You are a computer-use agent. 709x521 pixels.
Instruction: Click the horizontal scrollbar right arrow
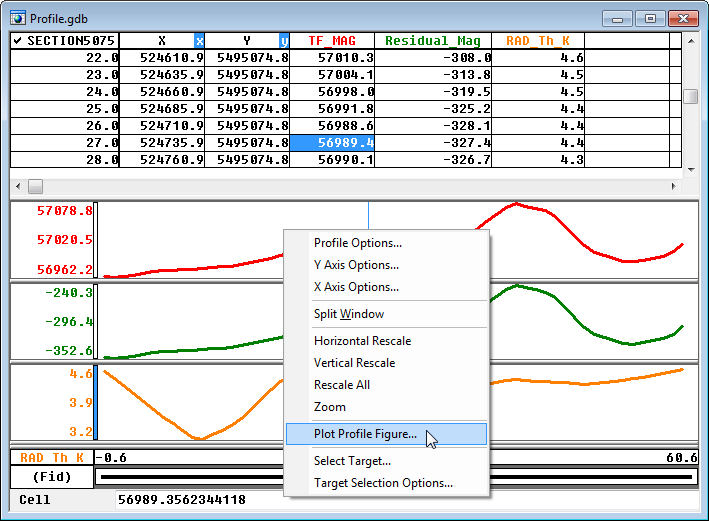pyautogui.click(x=673, y=186)
